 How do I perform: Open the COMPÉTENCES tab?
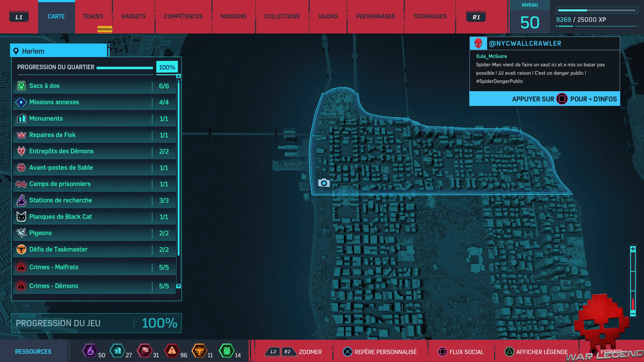pos(183,16)
